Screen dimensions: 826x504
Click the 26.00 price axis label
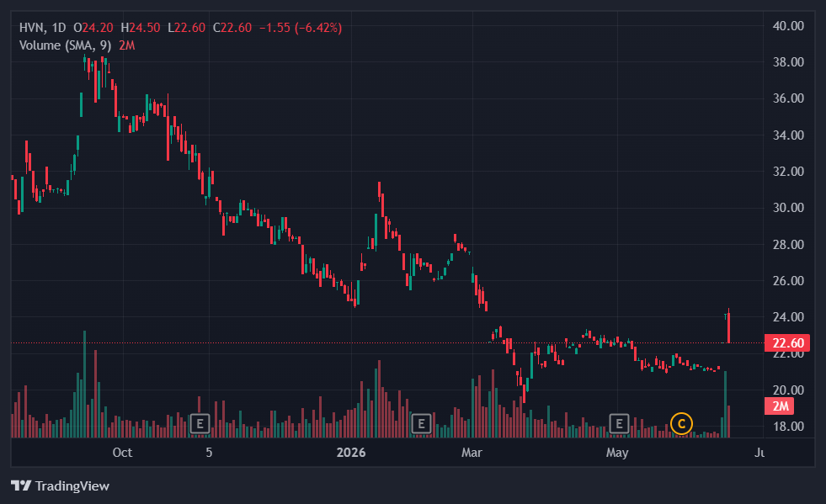coord(788,281)
